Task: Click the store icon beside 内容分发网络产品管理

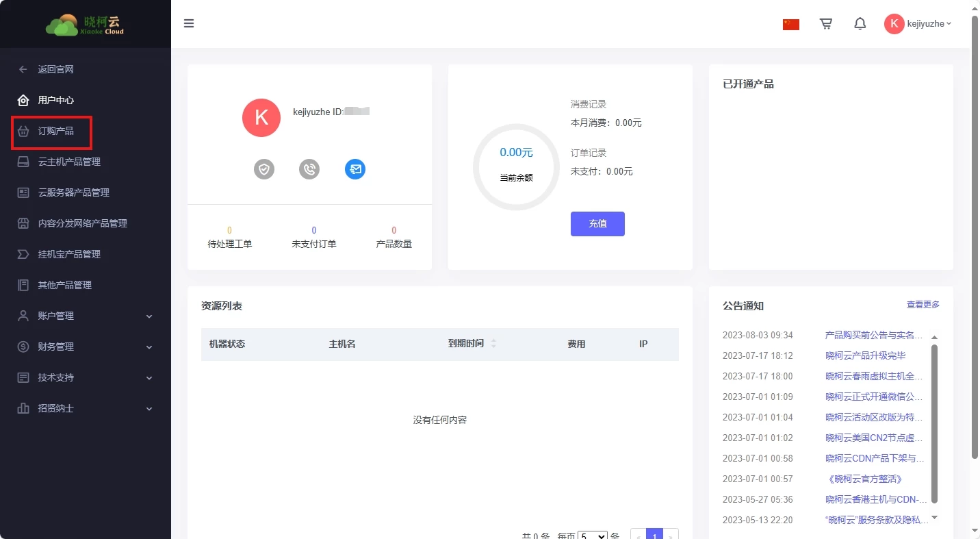Action: 23,223
